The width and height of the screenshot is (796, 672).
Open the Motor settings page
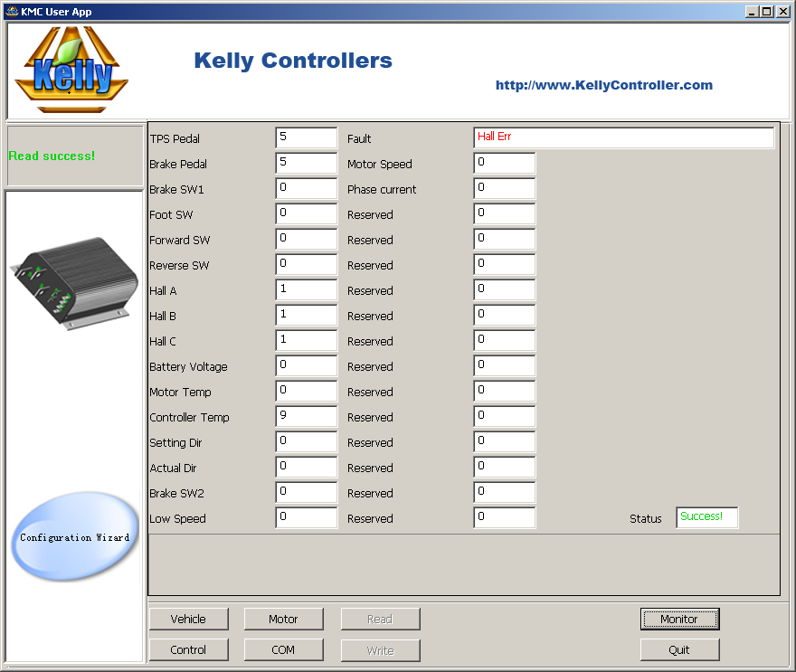point(283,619)
